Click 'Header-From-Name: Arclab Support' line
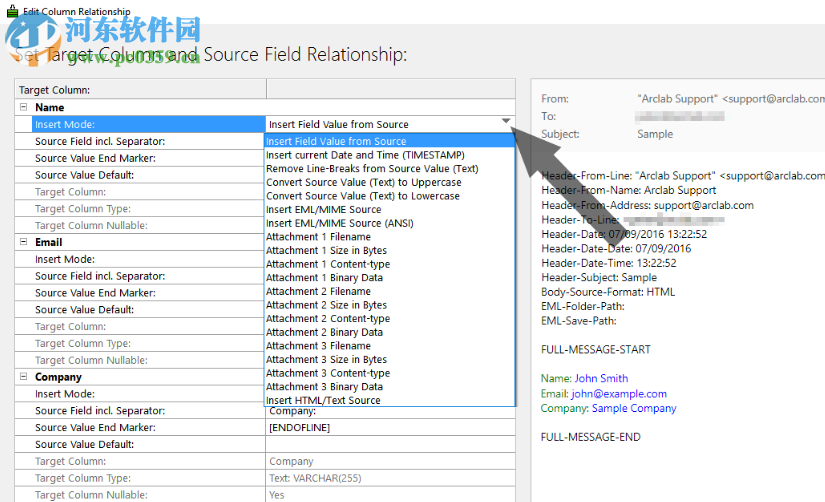Viewport: 825px width, 502px height. pos(628,190)
